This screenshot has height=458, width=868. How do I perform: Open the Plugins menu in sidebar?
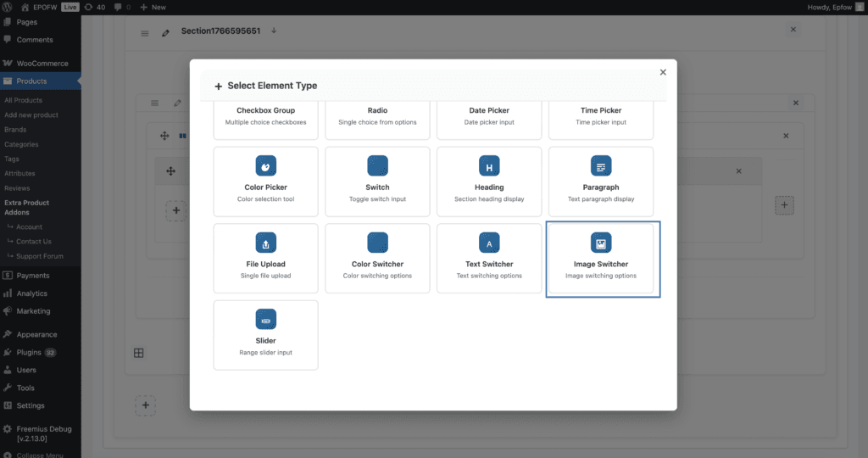28,352
